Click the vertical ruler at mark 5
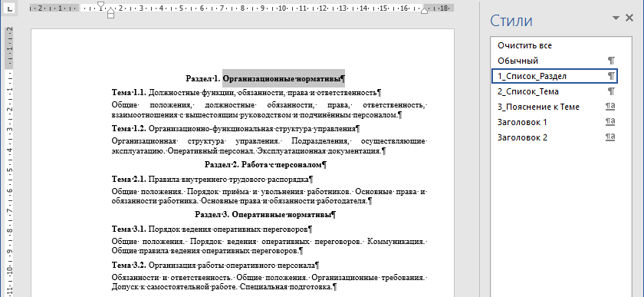 tap(9, 170)
